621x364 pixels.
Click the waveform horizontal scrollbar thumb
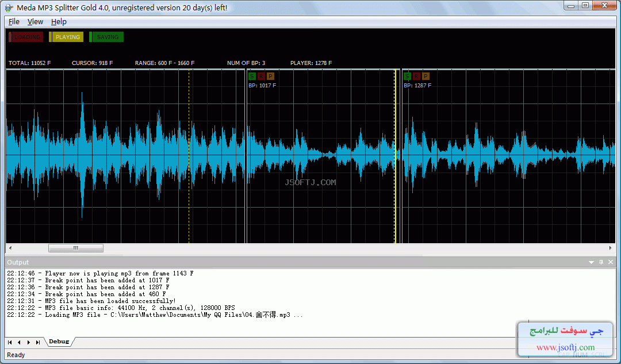(x=76, y=248)
